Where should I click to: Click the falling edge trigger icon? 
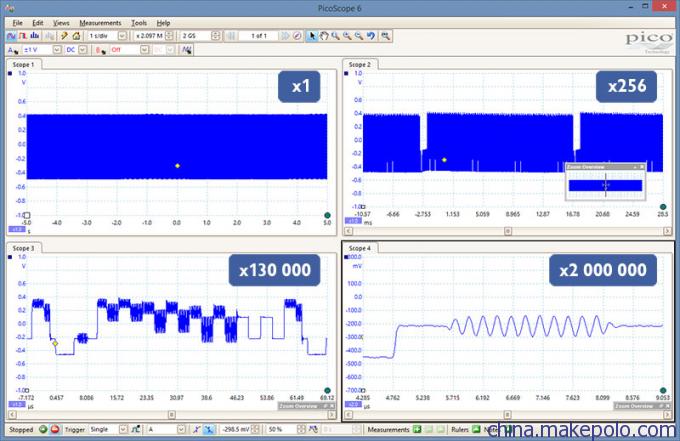click(209, 429)
